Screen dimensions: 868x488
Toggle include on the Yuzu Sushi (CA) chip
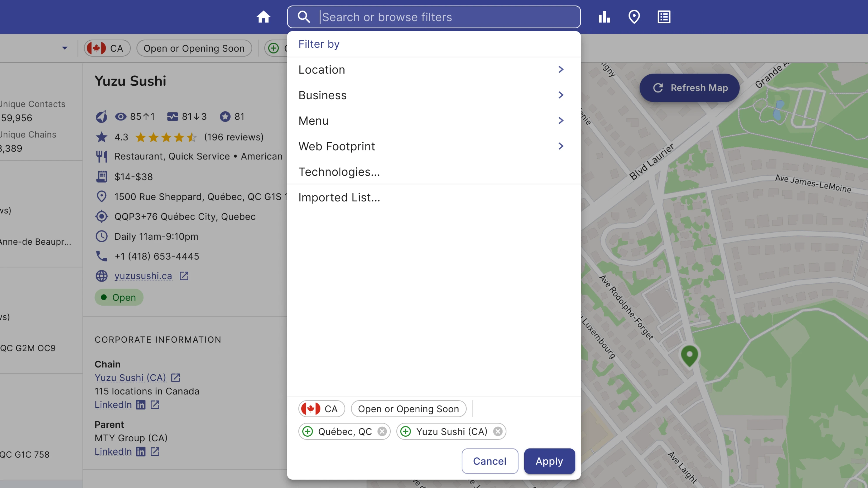point(406,431)
